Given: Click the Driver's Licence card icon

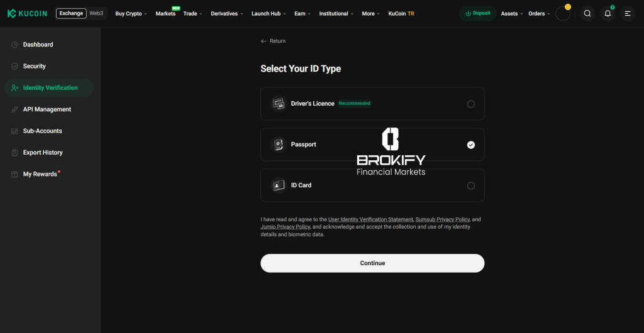Looking at the screenshot, I should pyautogui.click(x=279, y=104).
